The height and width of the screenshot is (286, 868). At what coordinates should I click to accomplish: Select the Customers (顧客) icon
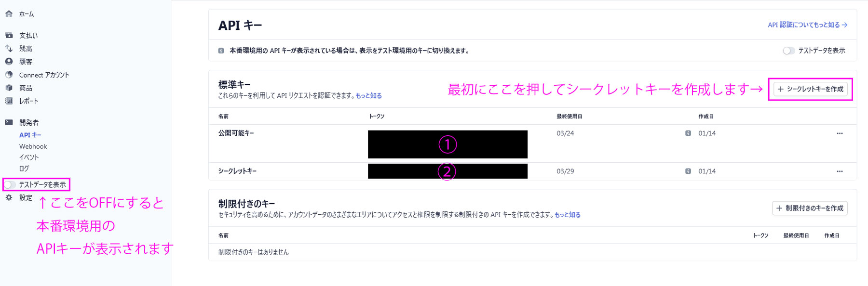coord(9,62)
